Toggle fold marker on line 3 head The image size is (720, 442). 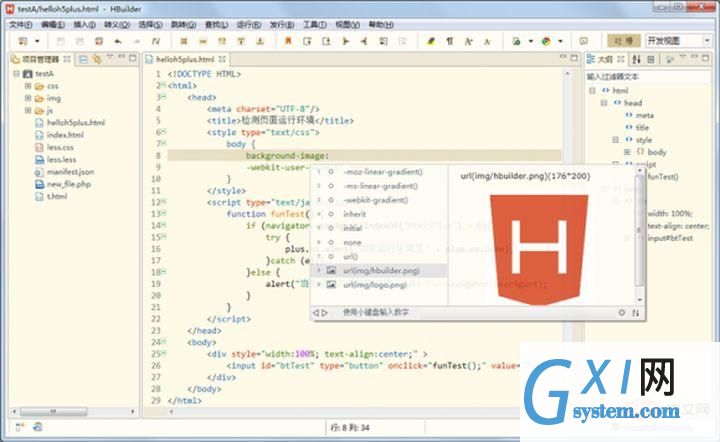163,97
